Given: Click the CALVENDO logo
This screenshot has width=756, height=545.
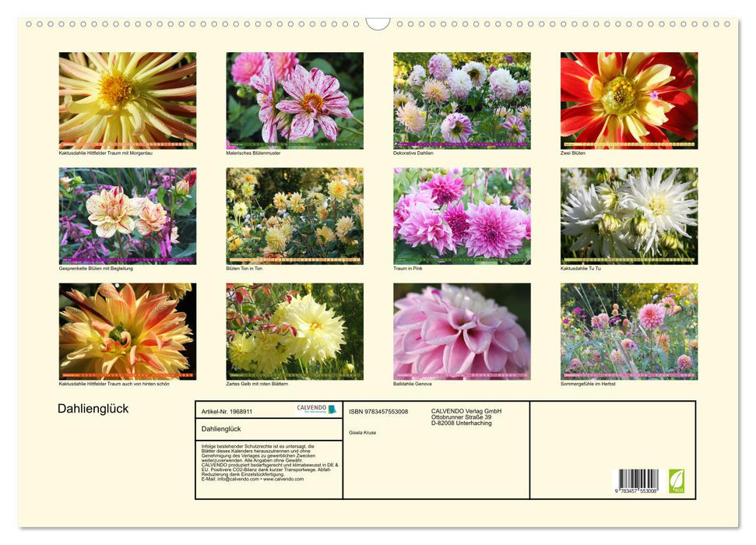Looking at the screenshot, I should click(x=316, y=410).
